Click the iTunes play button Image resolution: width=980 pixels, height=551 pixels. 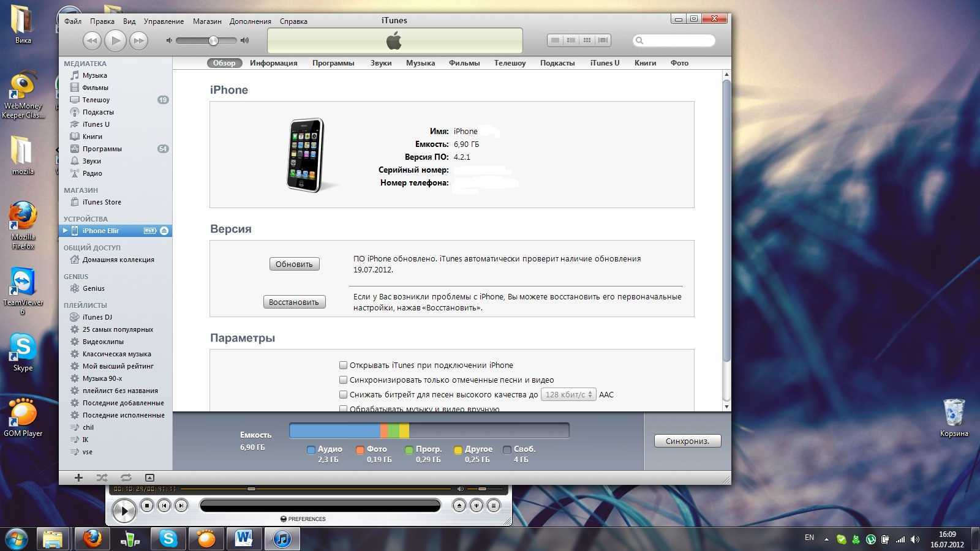click(115, 41)
